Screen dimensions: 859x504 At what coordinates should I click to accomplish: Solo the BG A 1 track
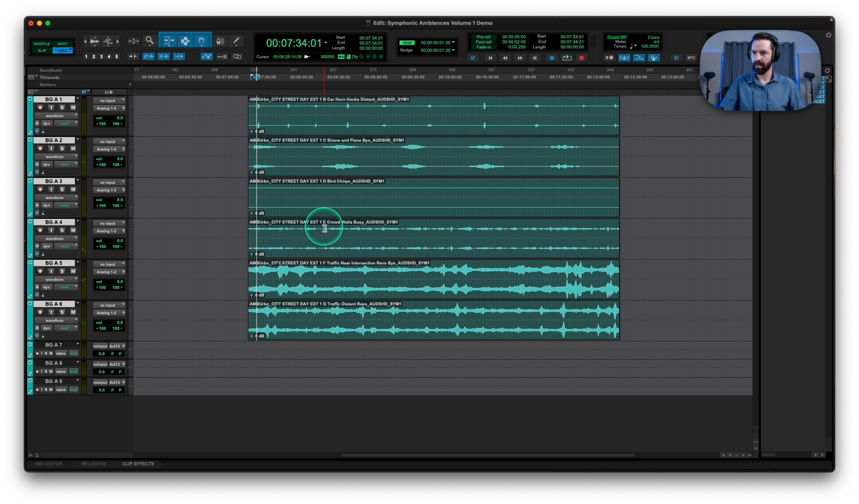tap(62, 108)
